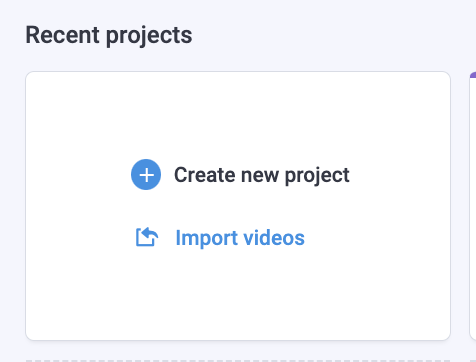This screenshot has width=476, height=362.
Task: Click the blue plus circle icon
Action: tap(146, 174)
